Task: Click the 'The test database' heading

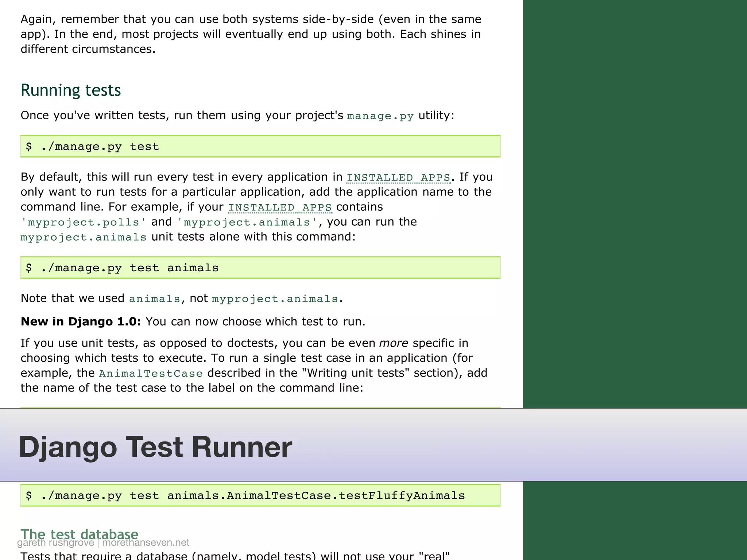Action: coord(79,533)
